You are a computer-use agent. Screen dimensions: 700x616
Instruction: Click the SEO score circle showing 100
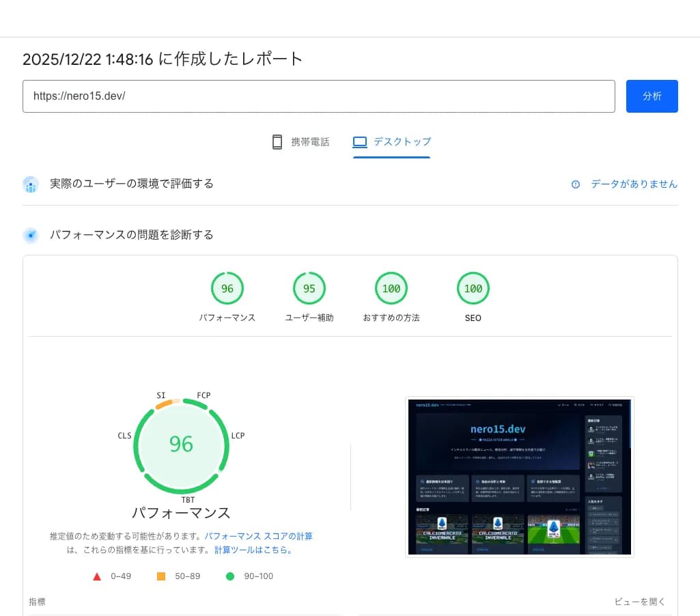473,288
